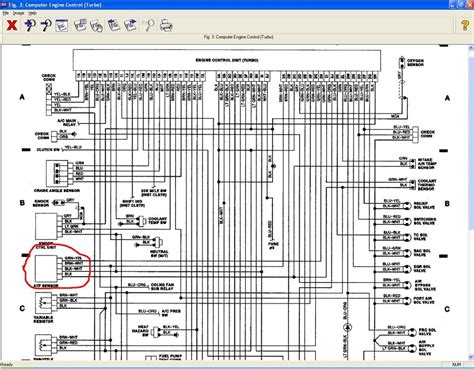Image resolution: width=474 pixels, height=369 pixels.
Task: Click the TC SOL VALVE label
Action: click(x=420, y=237)
